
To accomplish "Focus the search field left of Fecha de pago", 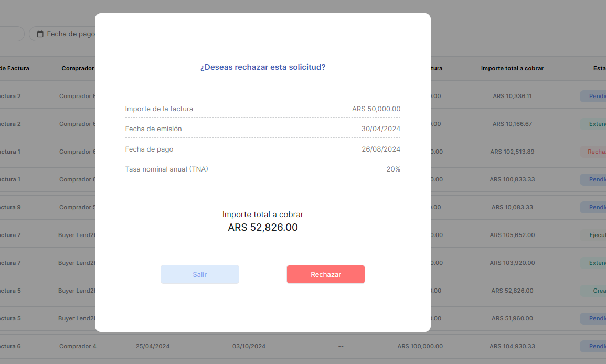I will (x=10, y=34).
